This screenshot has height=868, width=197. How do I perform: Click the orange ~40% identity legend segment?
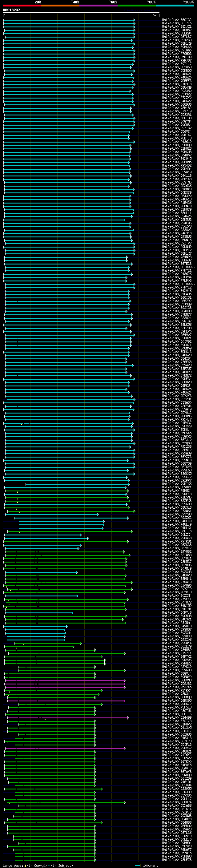(60, 6)
